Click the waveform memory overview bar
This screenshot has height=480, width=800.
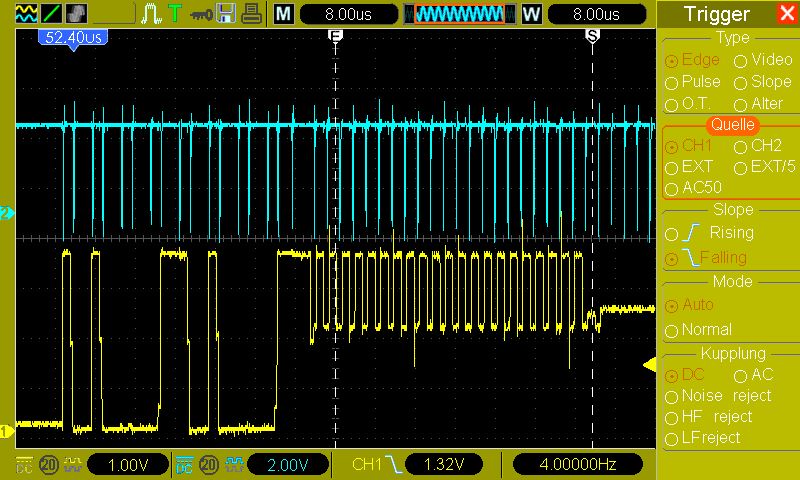(x=459, y=14)
